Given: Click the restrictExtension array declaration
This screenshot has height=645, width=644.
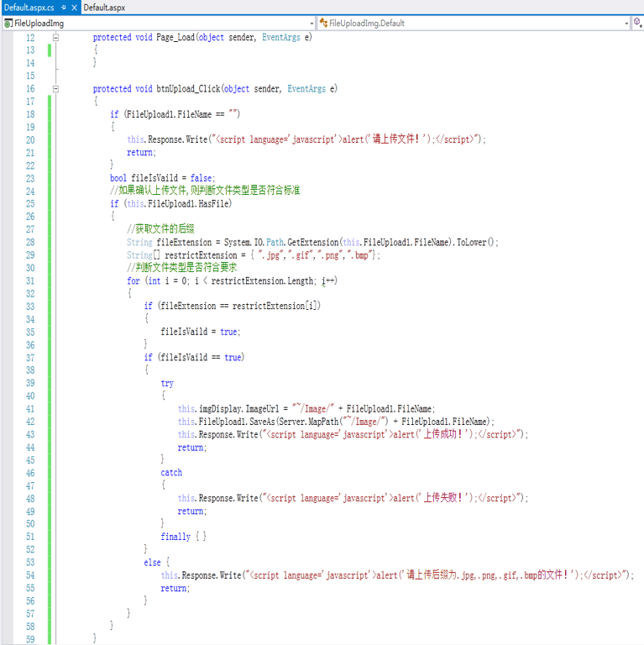Looking at the screenshot, I should point(201,255).
